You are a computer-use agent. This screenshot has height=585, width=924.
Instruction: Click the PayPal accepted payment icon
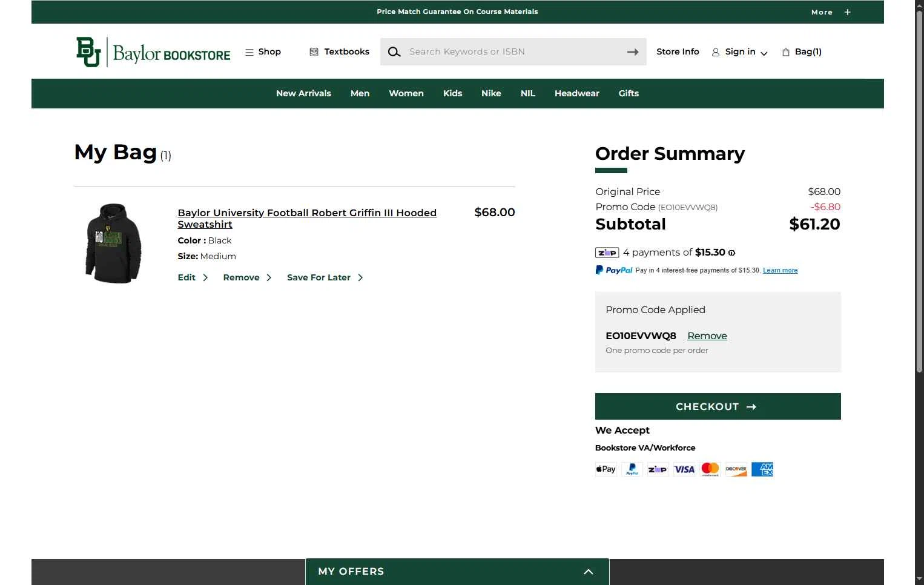tap(632, 469)
